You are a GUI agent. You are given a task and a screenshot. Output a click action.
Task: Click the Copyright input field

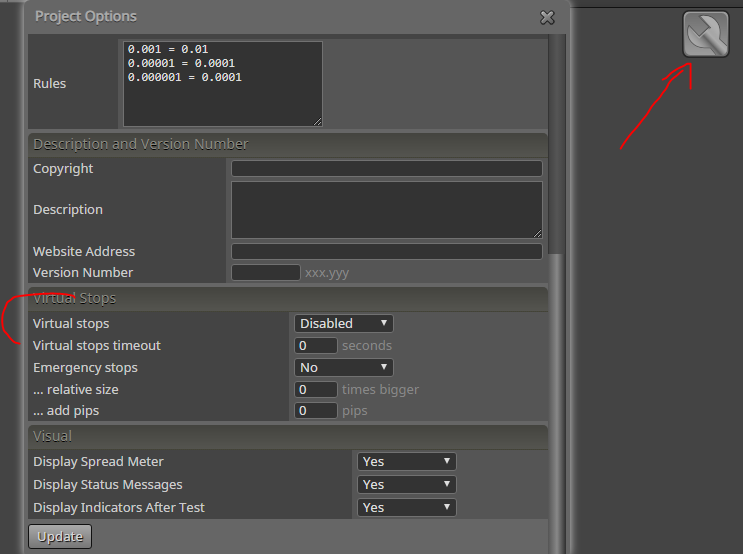[387, 168]
